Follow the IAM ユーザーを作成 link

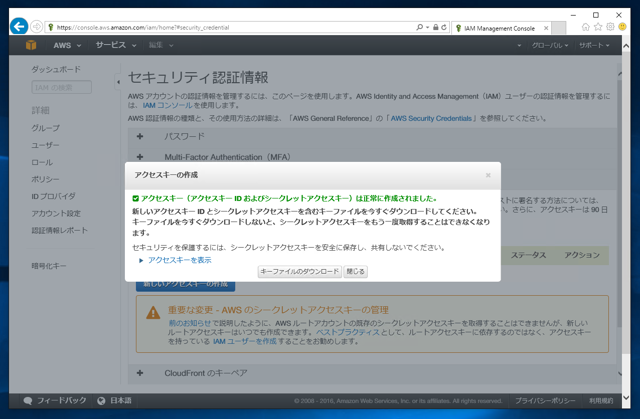244,341
